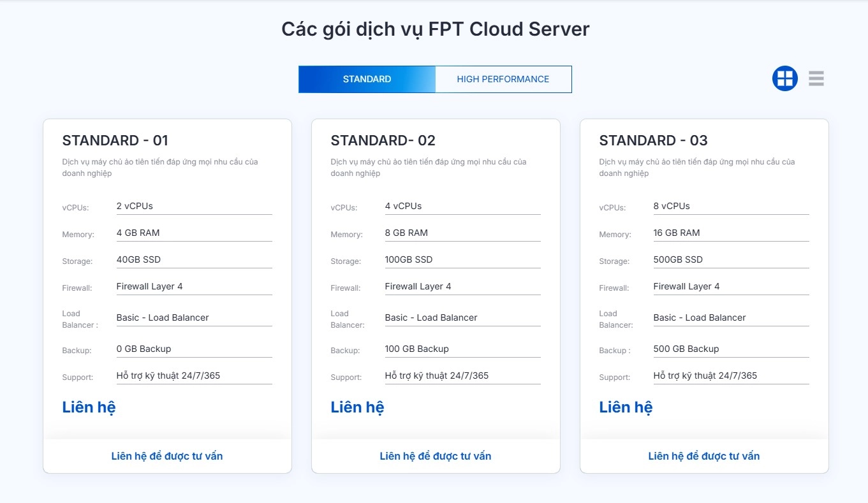Viewport: 868px width, 503px height.
Task: Switch to grid view layout icon
Action: (784, 78)
